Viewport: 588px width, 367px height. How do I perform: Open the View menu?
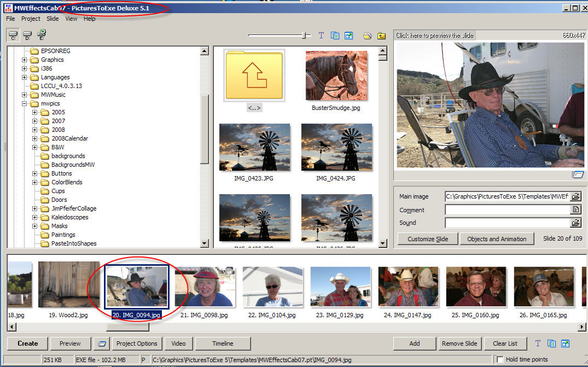(71, 19)
